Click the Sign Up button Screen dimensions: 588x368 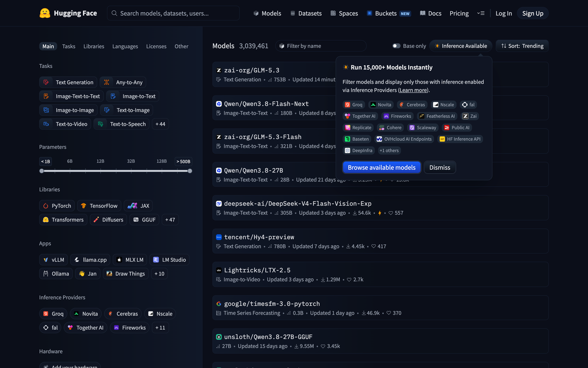pyautogui.click(x=533, y=13)
